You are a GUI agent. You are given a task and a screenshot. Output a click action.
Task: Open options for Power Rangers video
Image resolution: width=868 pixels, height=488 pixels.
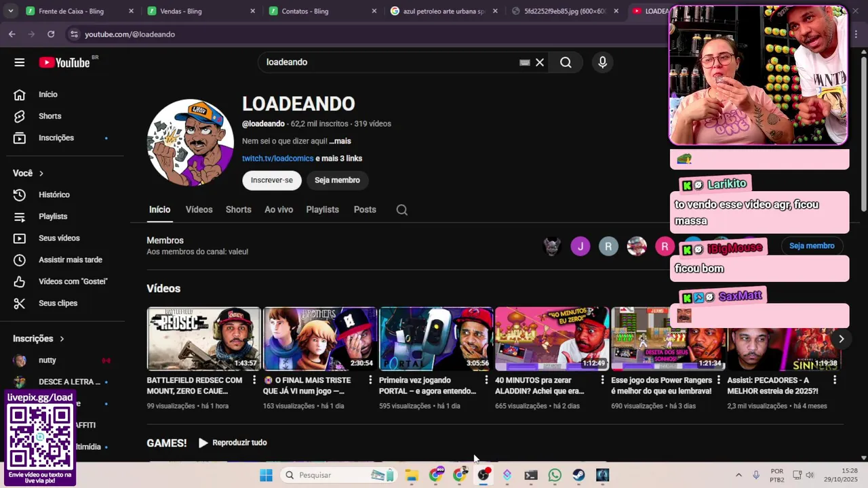[x=719, y=380]
